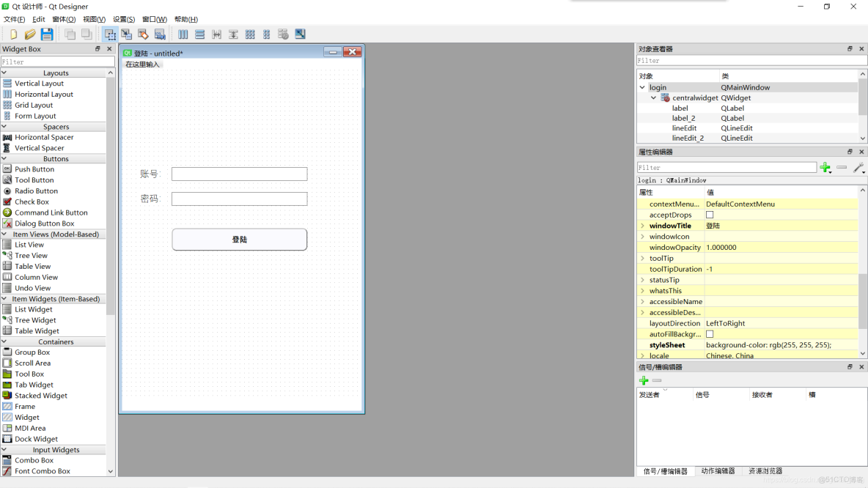This screenshot has height=488, width=868.
Task: Open a form with the Open icon
Action: 30,34
